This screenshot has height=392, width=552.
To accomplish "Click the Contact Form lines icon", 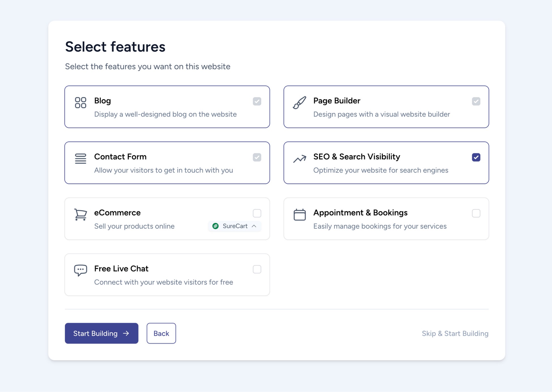I will click(80, 159).
